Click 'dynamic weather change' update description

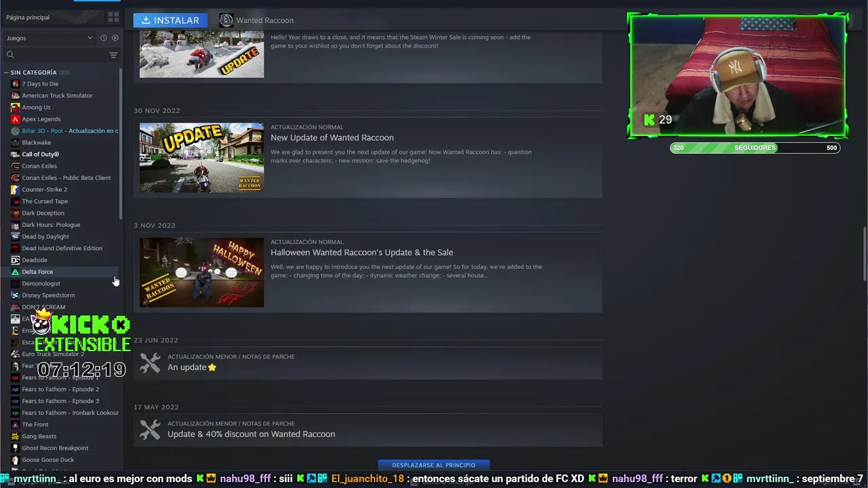coord(406,271)
